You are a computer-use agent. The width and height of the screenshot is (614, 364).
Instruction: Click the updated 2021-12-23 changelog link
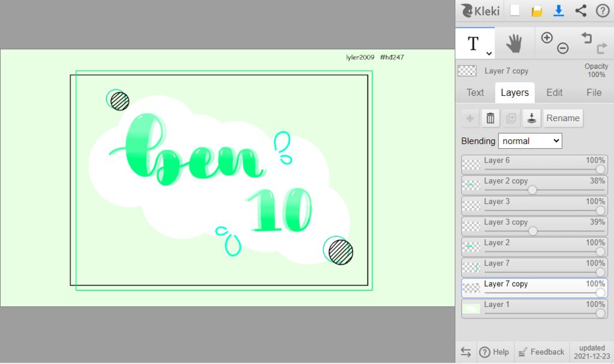[592, 352]
